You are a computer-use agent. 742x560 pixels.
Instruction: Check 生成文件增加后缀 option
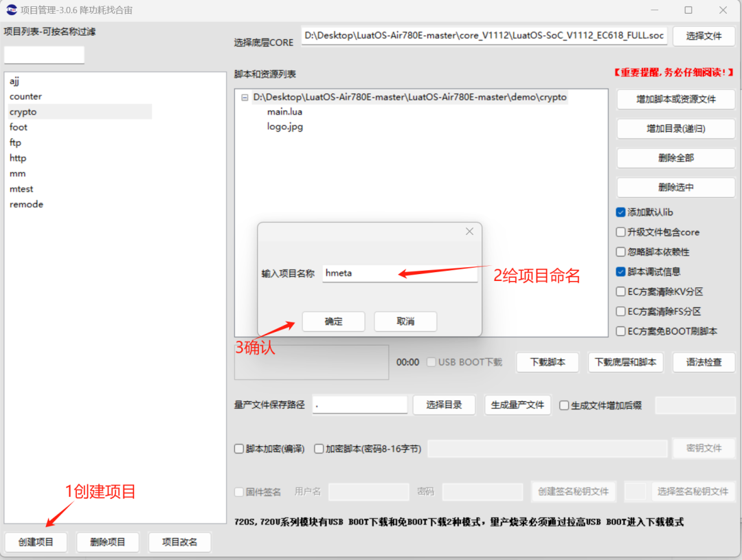[564, 405]
